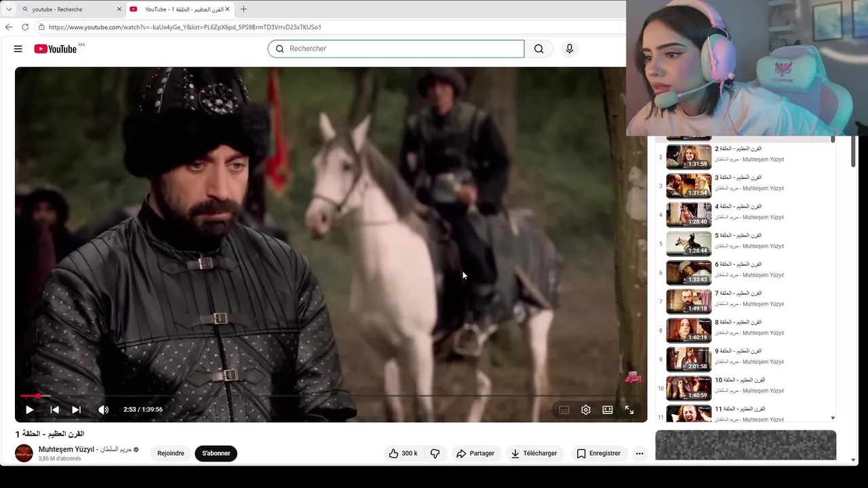Viewport: 868px width, 488px height.
Task: Dislike the video
Action: [435, 453]
